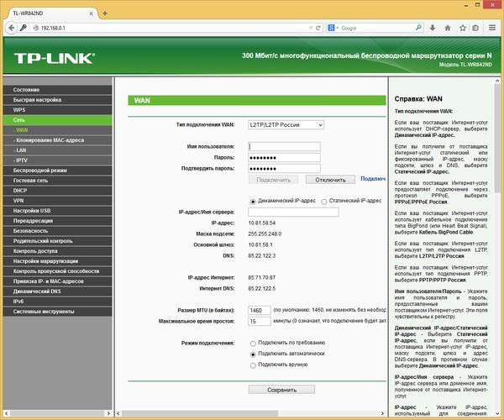
Task: Open the Быстрая настройка menu item
Action: pos(58,100)
